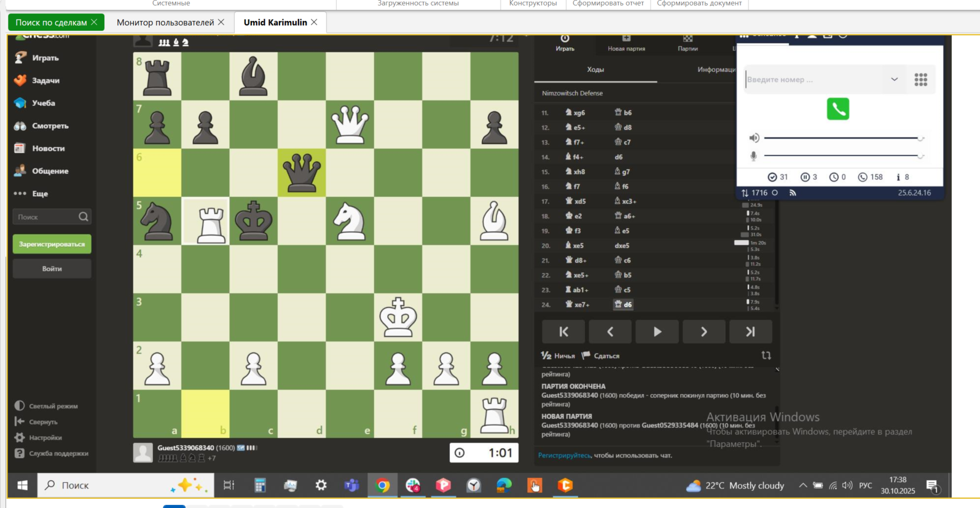Screen dimensions: 980x508
Task: Open Задачи puzzles in sidebar
Action: (x=37, y=81)
